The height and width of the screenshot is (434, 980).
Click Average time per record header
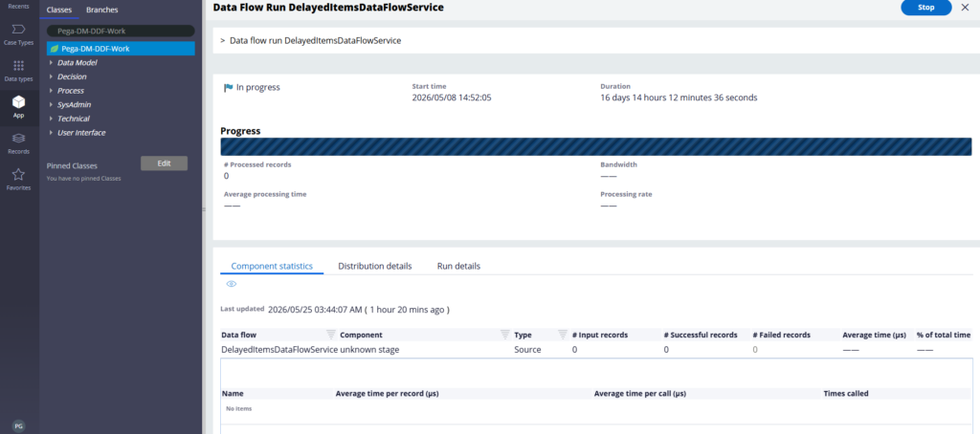389,394
